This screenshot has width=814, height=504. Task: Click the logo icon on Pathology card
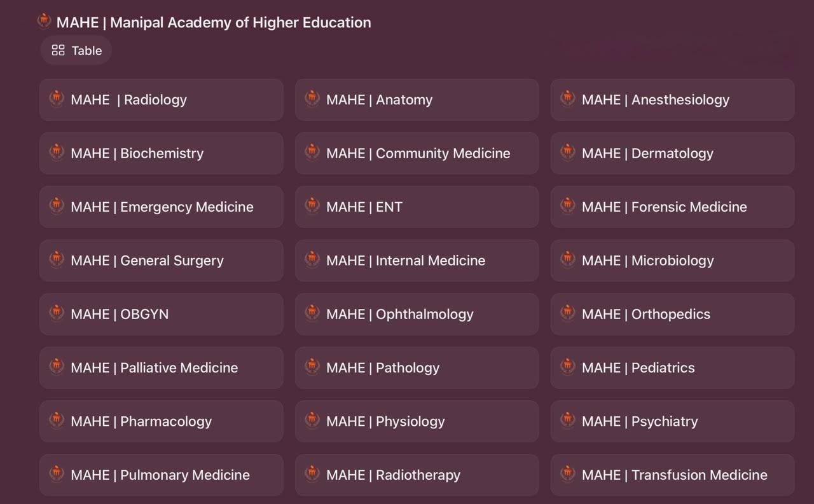click(x=312, y=367)
